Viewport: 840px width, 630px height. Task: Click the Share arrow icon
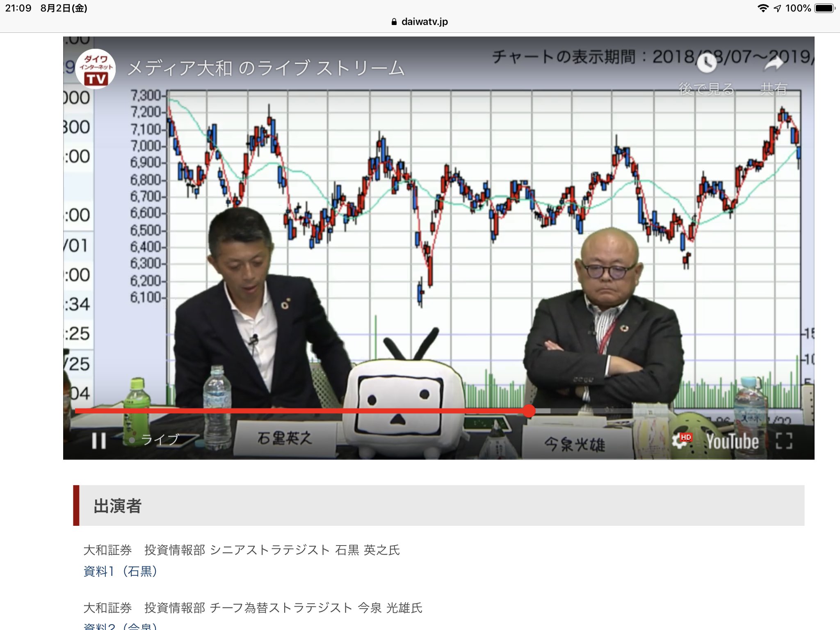tap(773, 64)
